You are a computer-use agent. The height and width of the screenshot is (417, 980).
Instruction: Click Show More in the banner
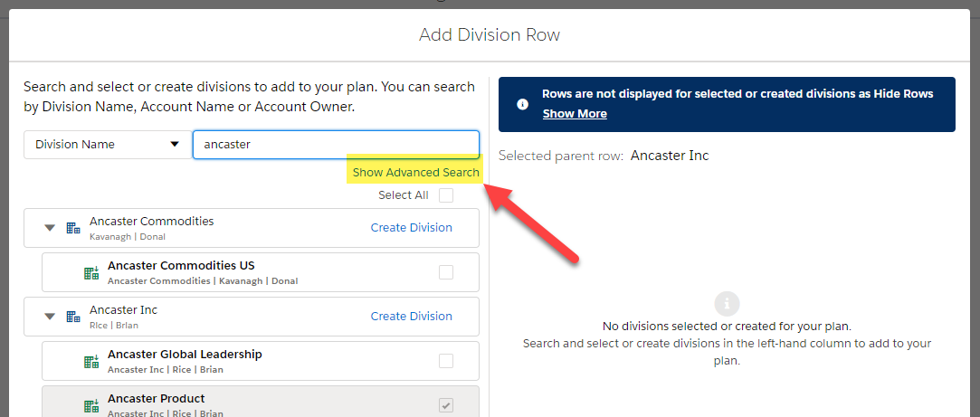tap(575, 114)
